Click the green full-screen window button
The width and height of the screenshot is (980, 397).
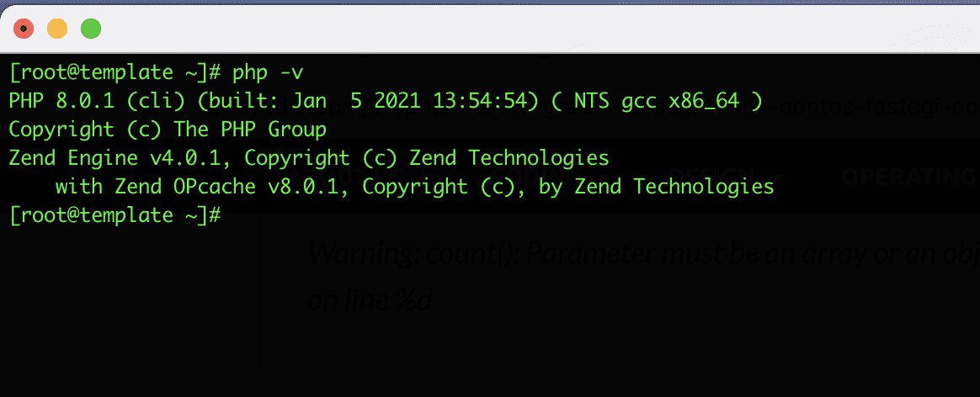90,29
